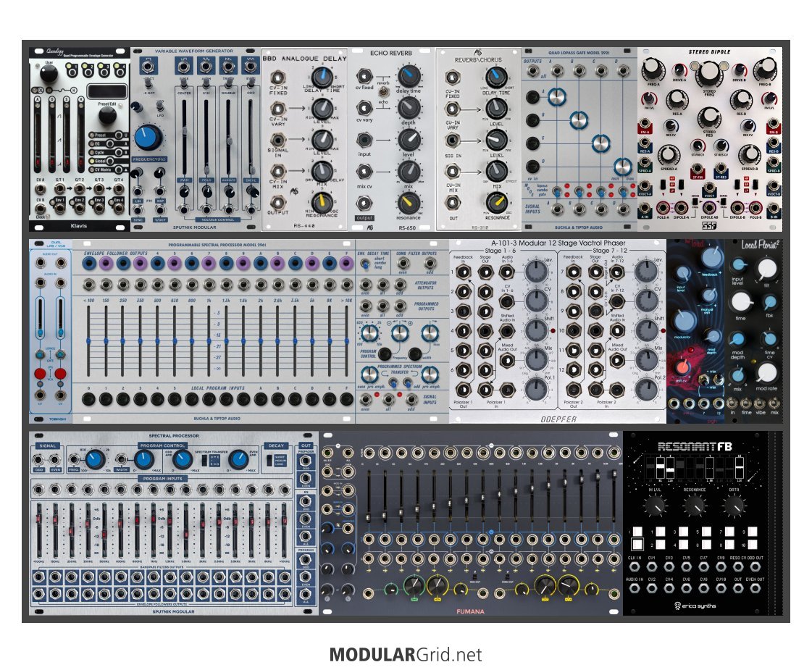Click the large Stereo Freq knob on Stereo Dipole
812x670 pixels.
709,72
